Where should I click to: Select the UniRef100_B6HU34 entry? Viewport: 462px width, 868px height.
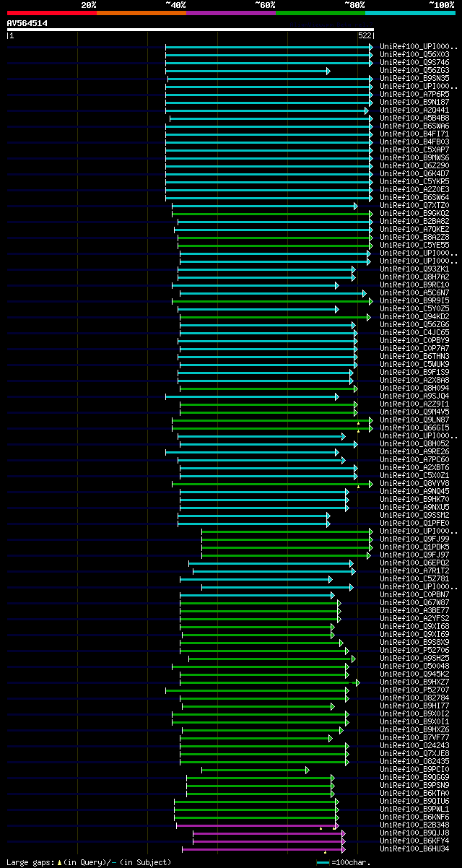tap(414, 849)
